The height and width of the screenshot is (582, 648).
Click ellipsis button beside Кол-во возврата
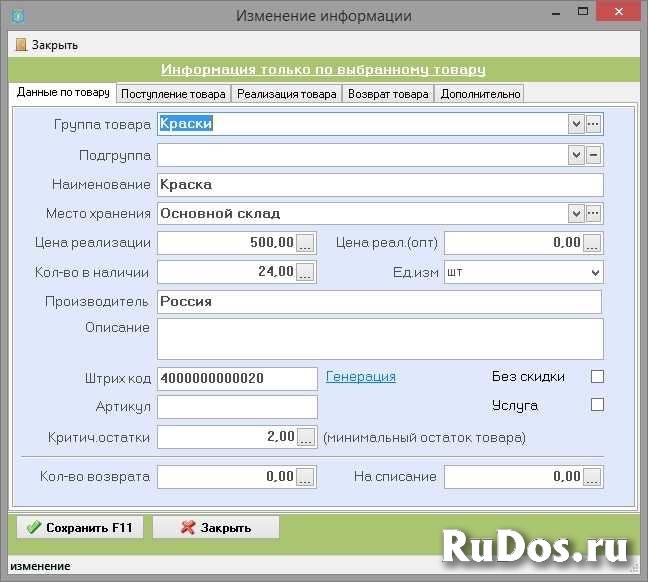point(306,477)
